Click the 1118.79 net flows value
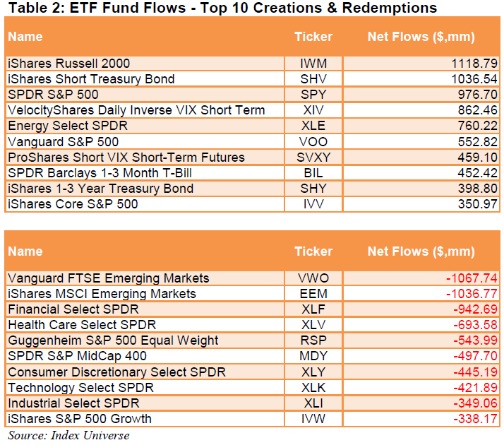 473,64
